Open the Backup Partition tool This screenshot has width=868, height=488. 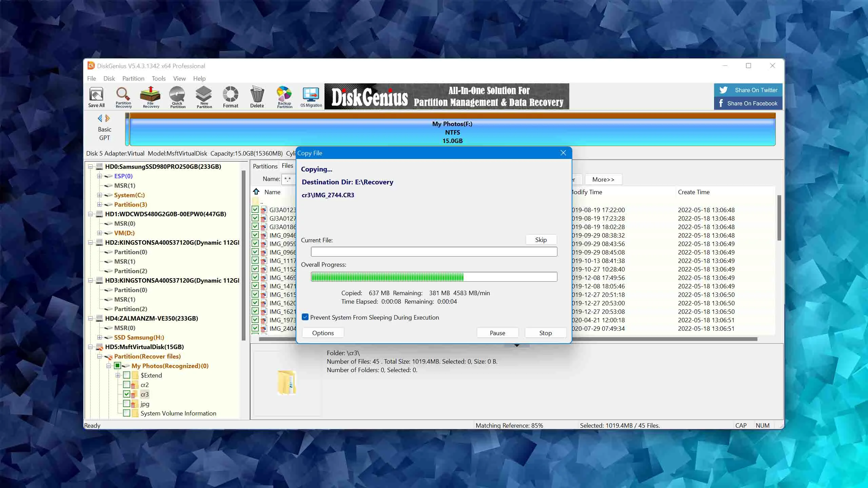pos(284,97)
